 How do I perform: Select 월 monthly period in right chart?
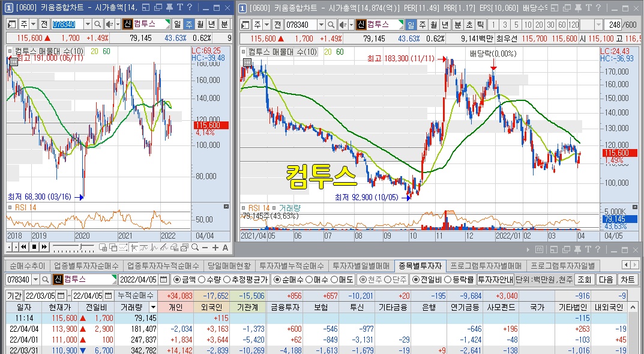coord(434,25)
